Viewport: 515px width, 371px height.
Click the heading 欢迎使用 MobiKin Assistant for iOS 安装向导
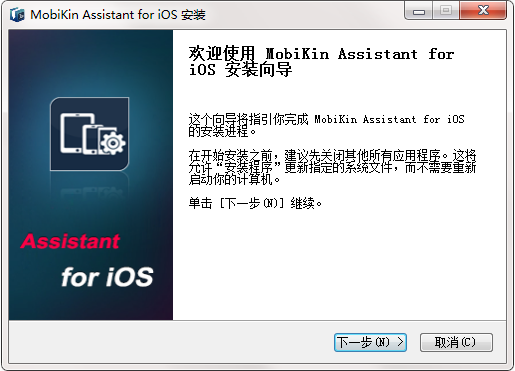click(x=321, y=62)
